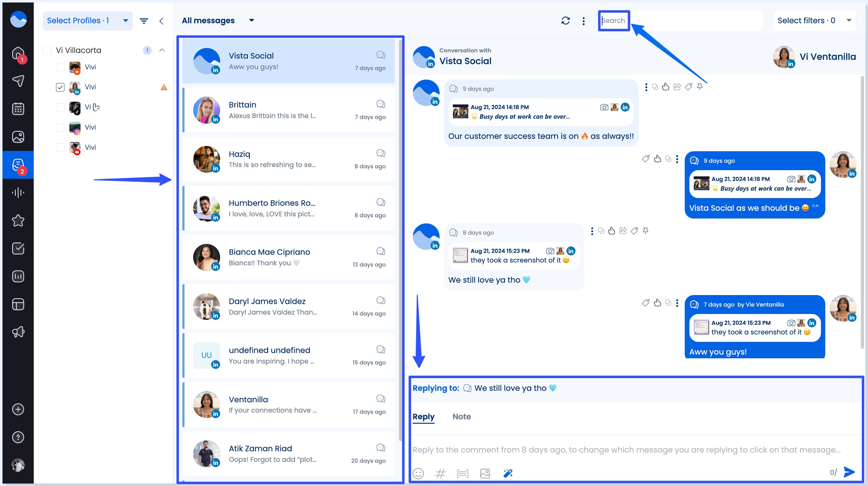Open the Calendar section in the sidebar
This screenshot has height=486, width=868.
click(x=18, y=108)
